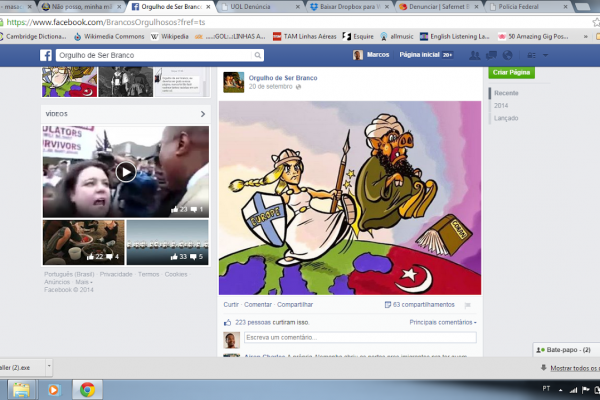The height and width of the screenshot is (400, 600).
Task: Switch to the UOL Denúncia browser tab
Action: [261, 7]
